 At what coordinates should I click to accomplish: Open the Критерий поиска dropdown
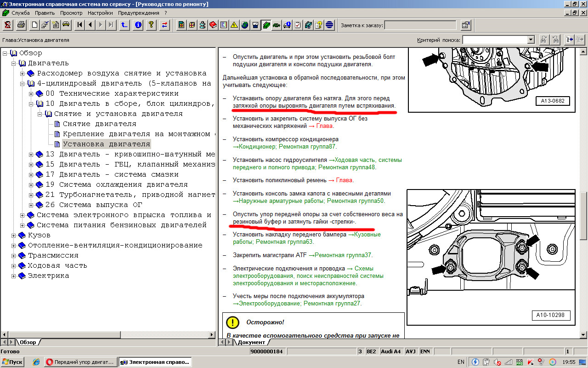click(531, 40)
